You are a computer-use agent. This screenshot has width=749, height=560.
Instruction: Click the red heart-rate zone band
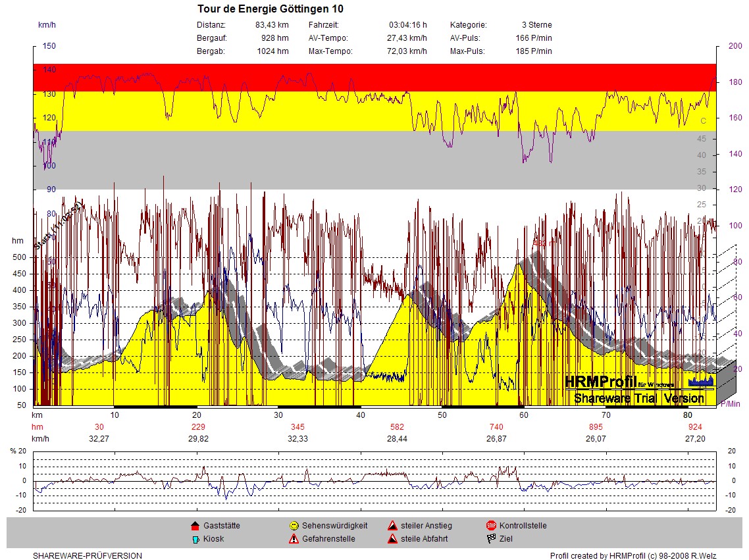[x=374, y=77]
